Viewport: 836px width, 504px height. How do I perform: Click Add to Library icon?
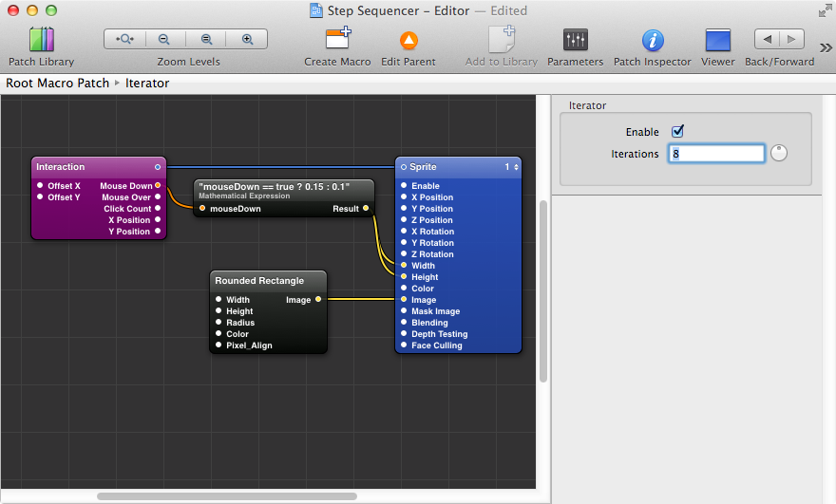tap(502, 40)
